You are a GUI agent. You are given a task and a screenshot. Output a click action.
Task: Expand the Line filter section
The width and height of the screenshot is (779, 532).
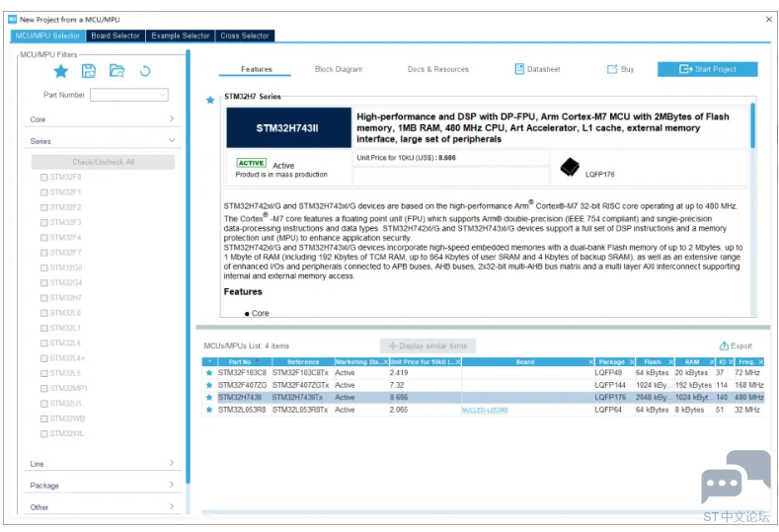pos(103,464)
